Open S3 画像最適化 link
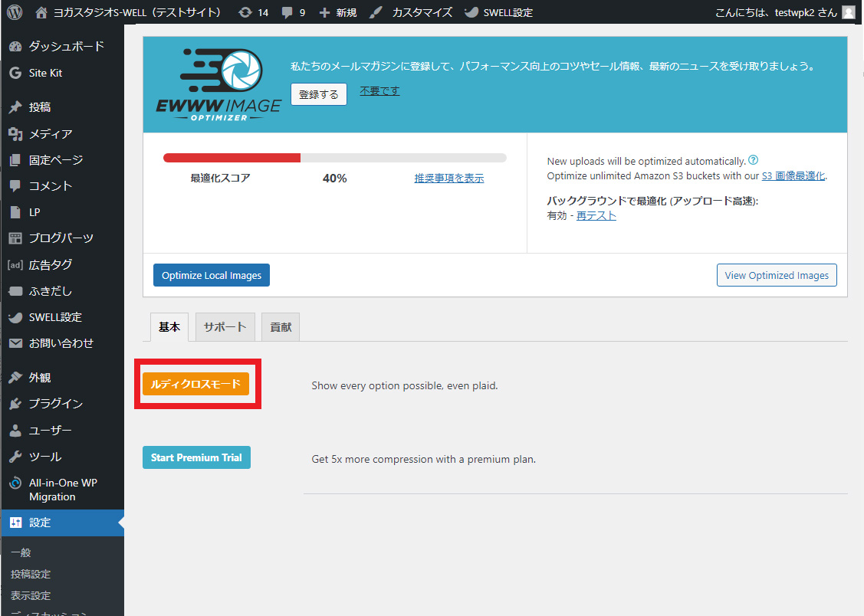This screenshot has height=616, width=864. point(793,175)
